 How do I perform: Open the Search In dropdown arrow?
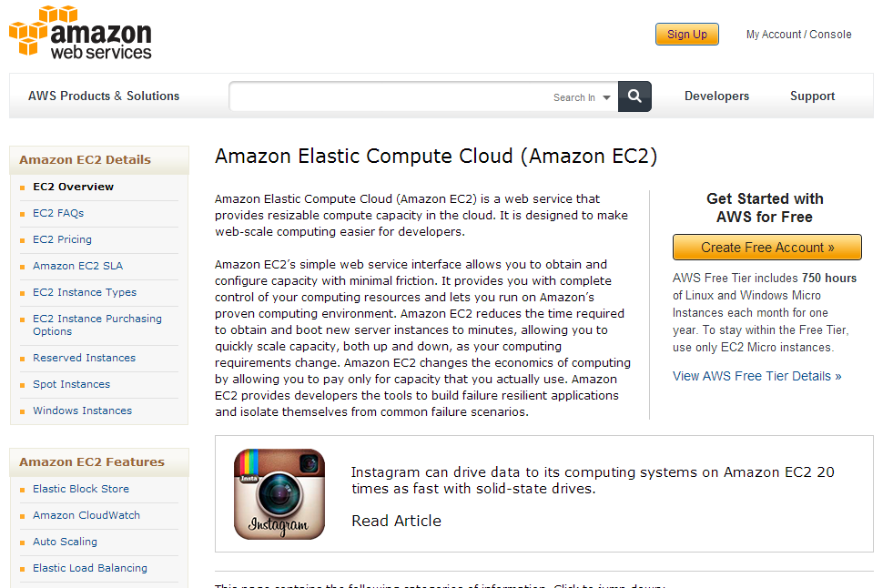click(606, 97)
